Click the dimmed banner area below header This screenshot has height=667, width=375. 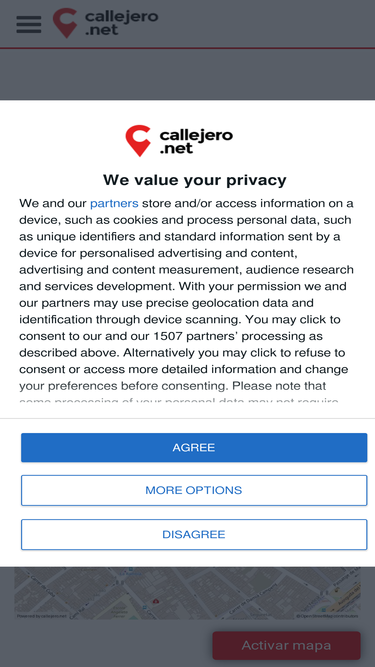click(x=188, y=74)
